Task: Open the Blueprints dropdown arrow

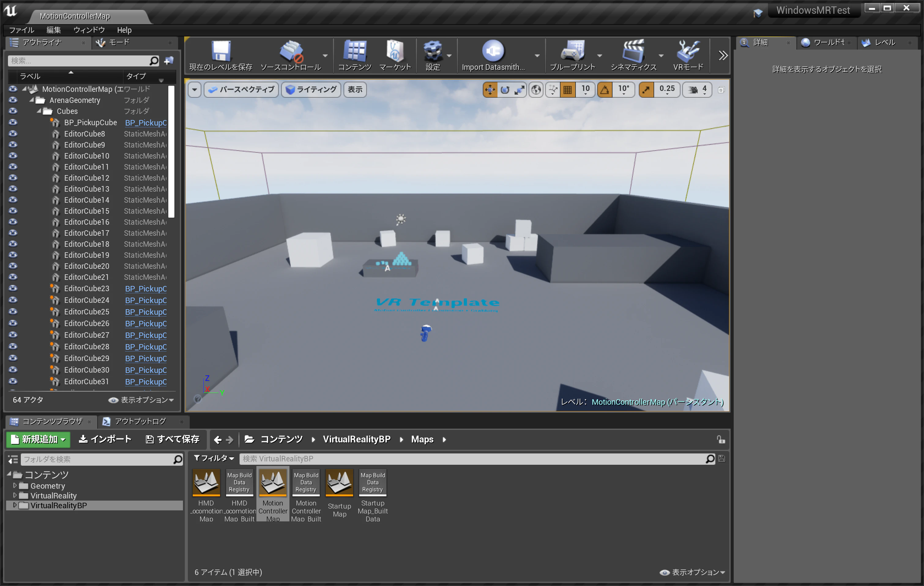Action: click(599, 56)
